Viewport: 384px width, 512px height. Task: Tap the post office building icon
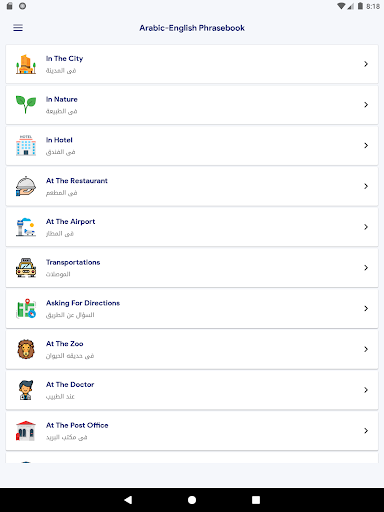coord(26,431)
